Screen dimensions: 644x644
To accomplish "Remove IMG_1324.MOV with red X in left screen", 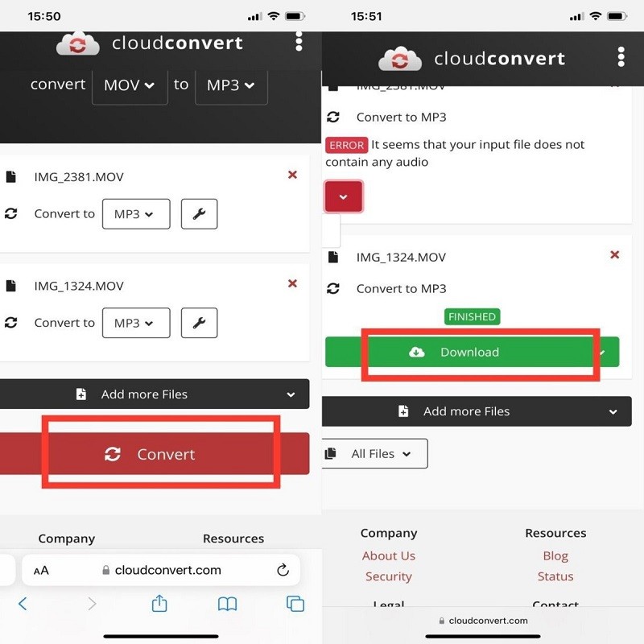I will (x=292, y=283).
